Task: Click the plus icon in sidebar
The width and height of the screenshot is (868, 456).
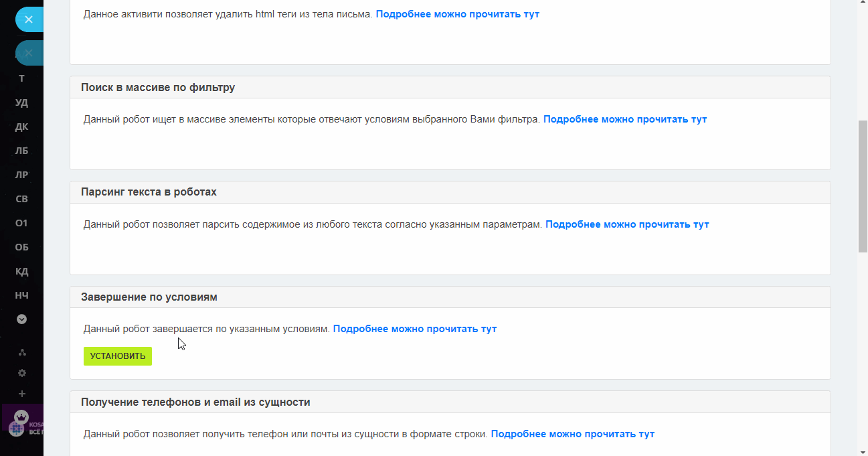Action: point(22,394)
